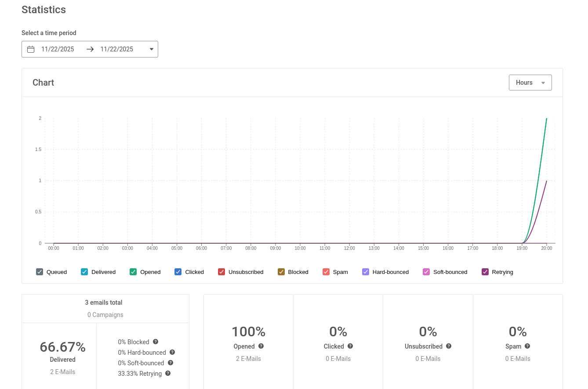Click help icon beside Soft-bounced percentage
588x389 pixels.
point(171,363)
